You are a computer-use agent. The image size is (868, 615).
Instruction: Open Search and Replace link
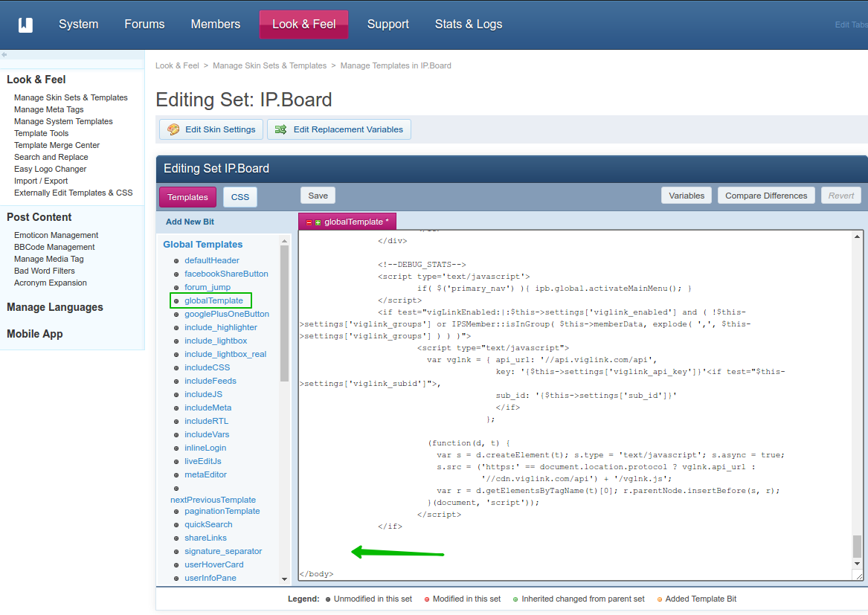pos(51,157)
